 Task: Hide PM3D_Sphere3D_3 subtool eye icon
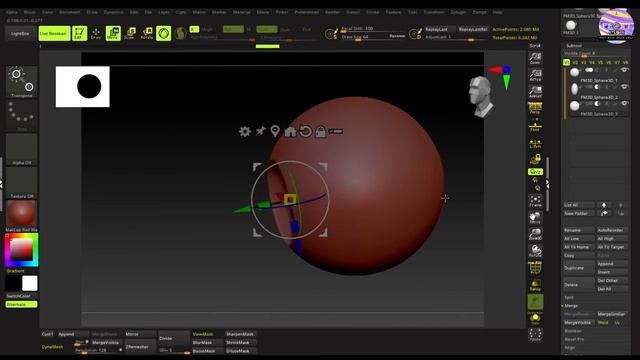[624, 104]
